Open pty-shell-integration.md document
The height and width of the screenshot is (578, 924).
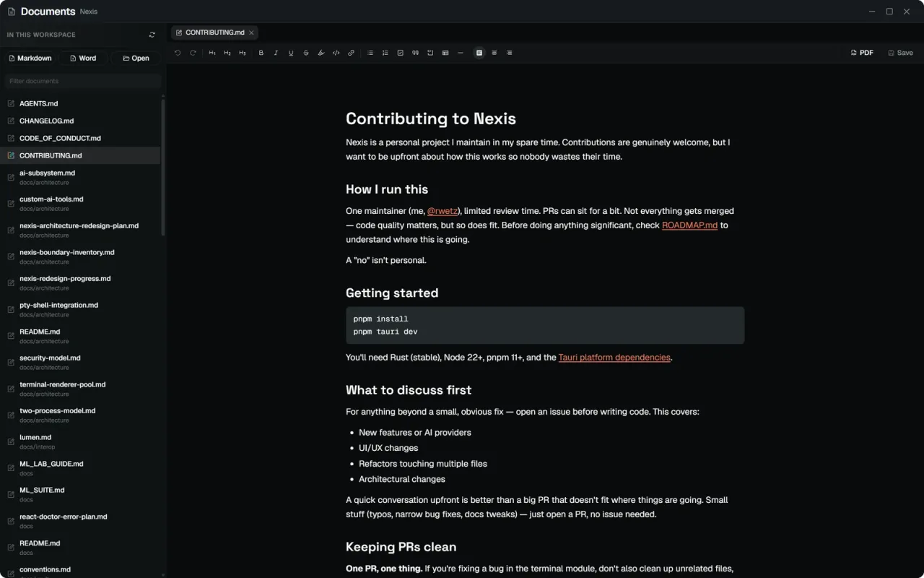pyautogui.click(x=80, y=309)
